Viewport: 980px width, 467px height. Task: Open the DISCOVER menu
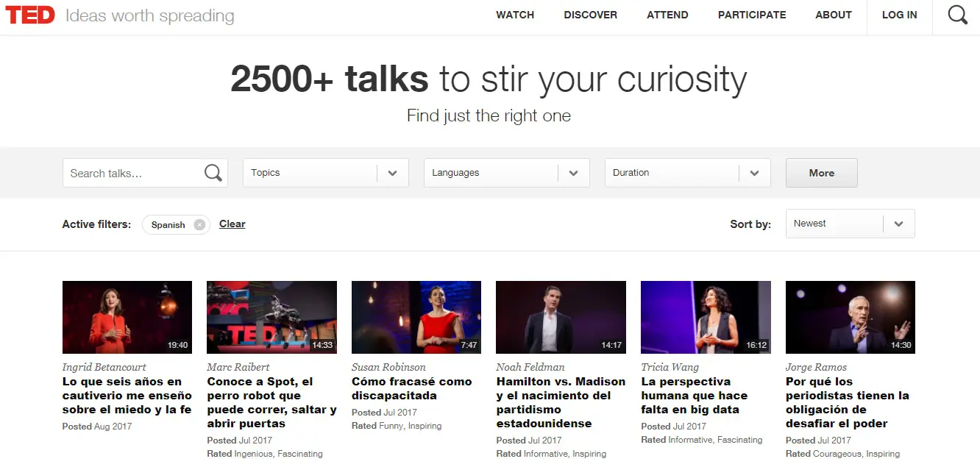pyautogui.click(x=591, y=15)
